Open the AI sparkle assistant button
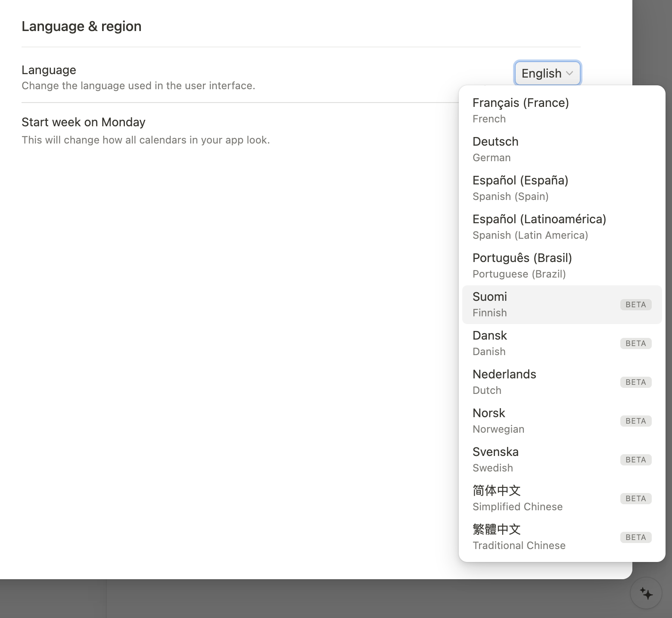Viewport: 672px width, 618px height. pyautogui.click(x=646, y=593)
